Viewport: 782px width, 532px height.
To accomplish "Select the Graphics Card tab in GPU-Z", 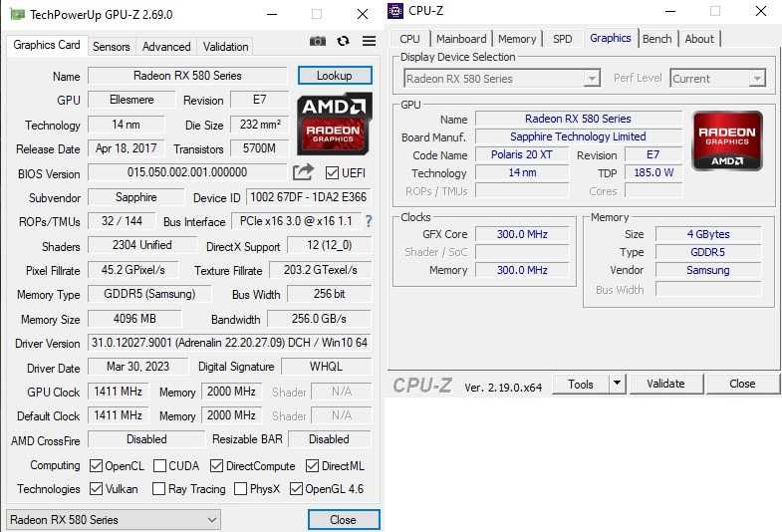I will pyautogui.click(x=47, y=45).
